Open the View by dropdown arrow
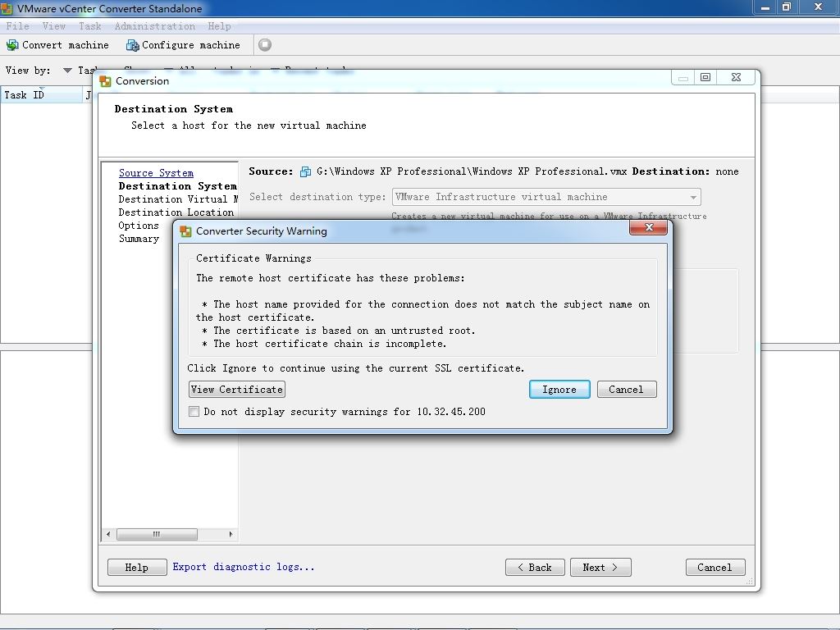 67,71
